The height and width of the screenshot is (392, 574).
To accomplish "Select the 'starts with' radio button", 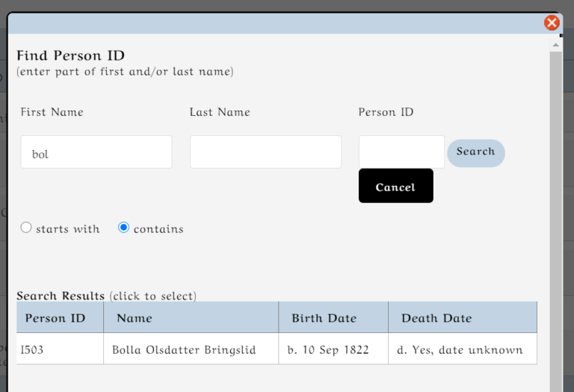I will pyautogui.click(x=26, y=228).
